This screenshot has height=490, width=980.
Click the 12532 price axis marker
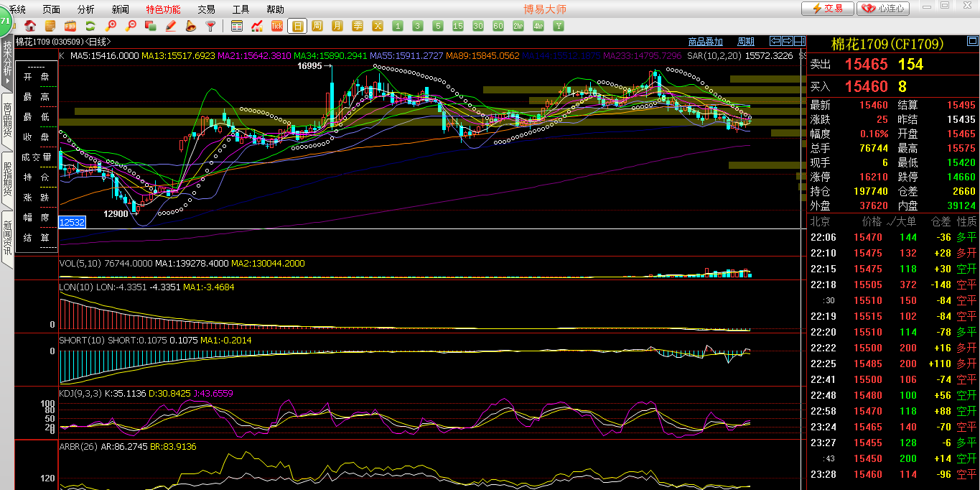point(72,223)
